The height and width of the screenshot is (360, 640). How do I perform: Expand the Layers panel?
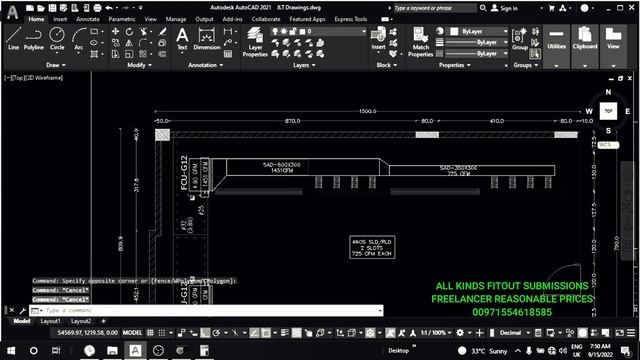click(304, 65)
